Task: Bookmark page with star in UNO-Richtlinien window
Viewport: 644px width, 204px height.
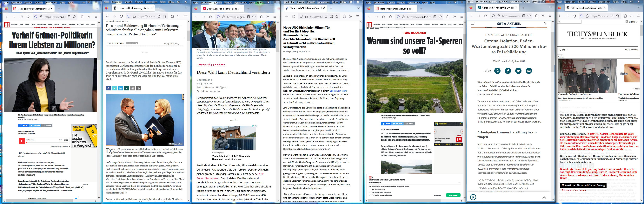Action: pyautogui.click(x=337, y=17)
